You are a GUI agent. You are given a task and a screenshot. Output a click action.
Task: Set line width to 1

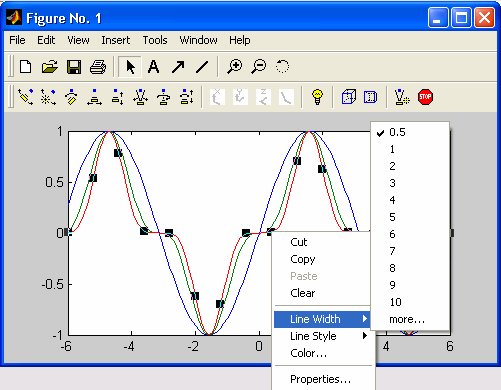[x=410, y=149]
